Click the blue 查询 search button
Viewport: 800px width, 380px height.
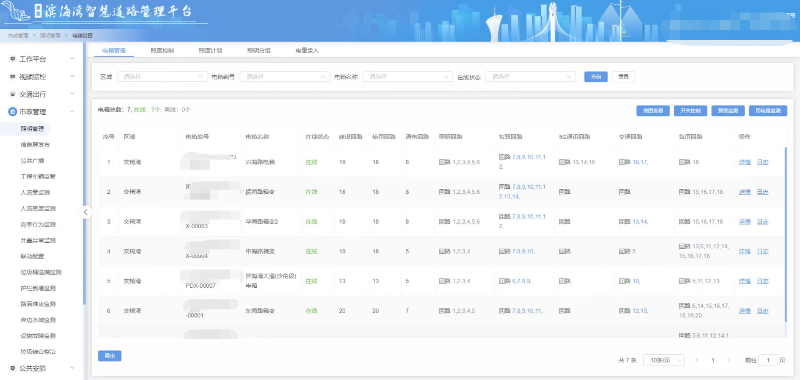pyautogui.click(x=596, y=77)
